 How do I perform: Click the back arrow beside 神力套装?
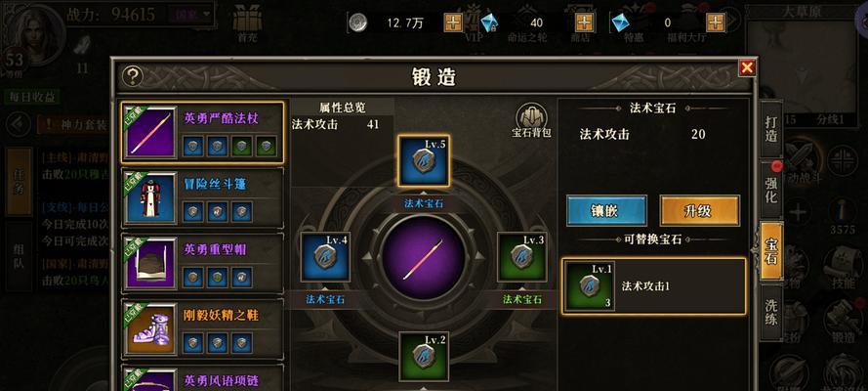20,123
